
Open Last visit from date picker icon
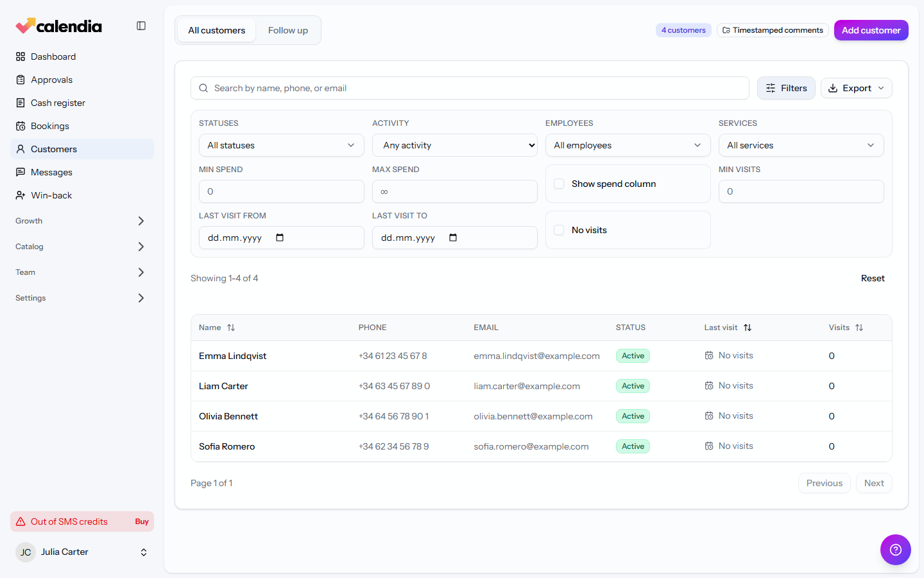click(280, 238)
